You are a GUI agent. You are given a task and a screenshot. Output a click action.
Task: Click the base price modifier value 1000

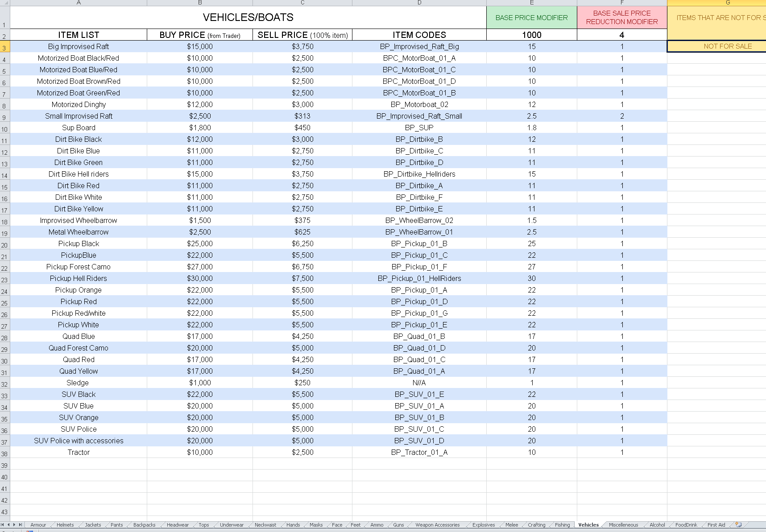532,35
